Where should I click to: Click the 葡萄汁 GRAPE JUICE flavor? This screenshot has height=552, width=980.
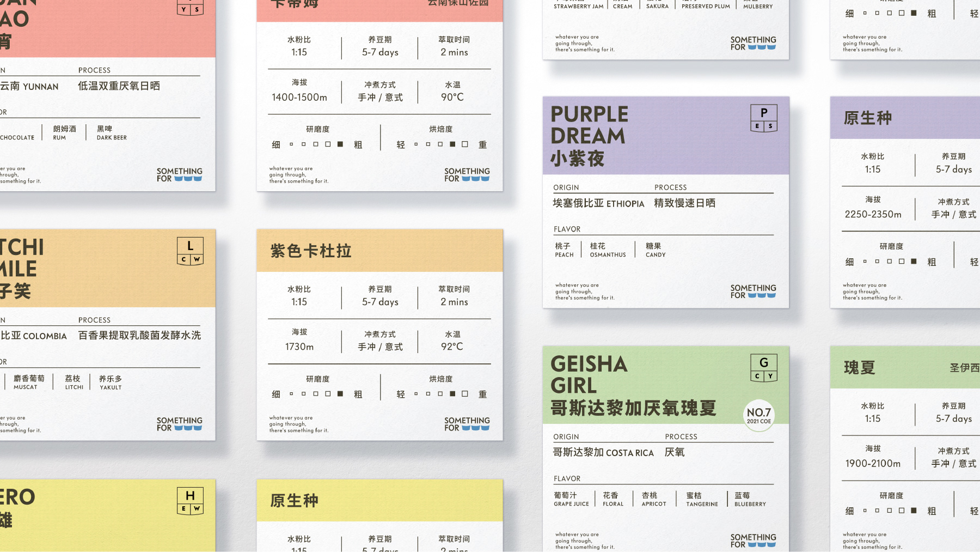pyautogui.click(x=571, y=499)
